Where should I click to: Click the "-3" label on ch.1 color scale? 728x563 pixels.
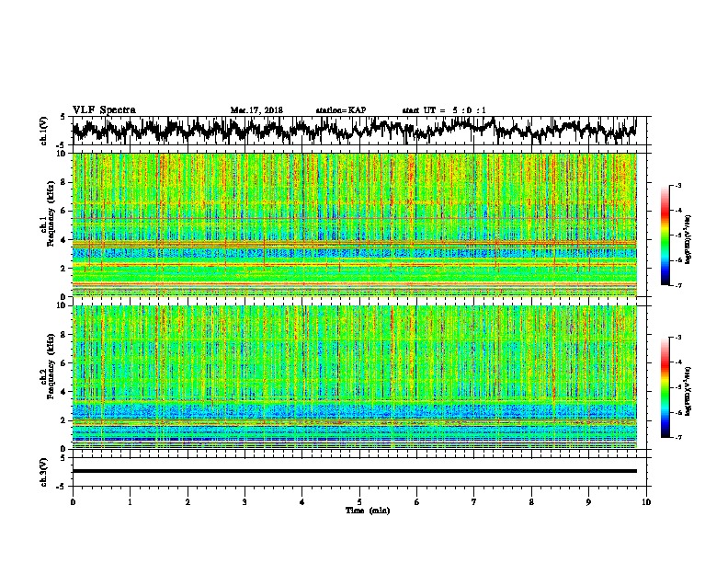(677, 186)
